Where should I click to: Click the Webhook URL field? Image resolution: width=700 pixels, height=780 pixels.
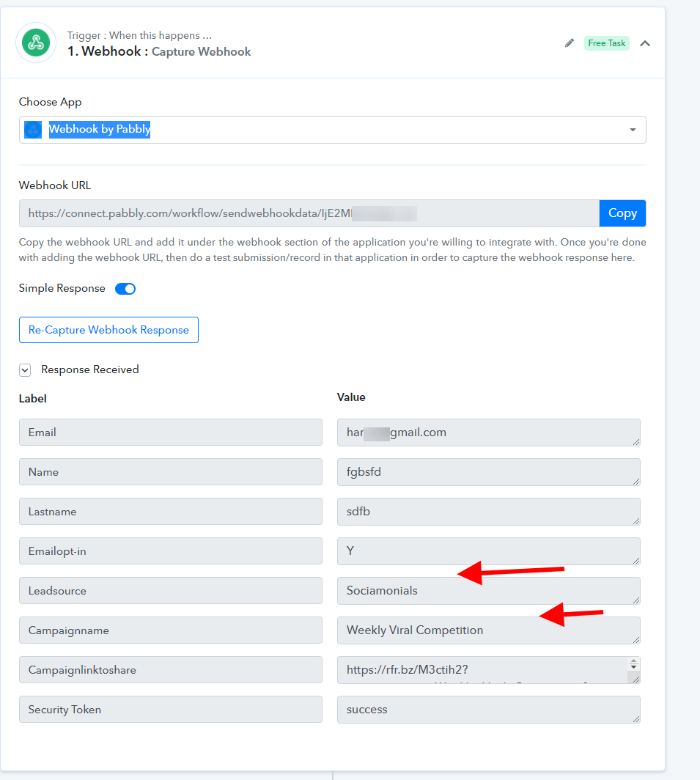(309, 213)
